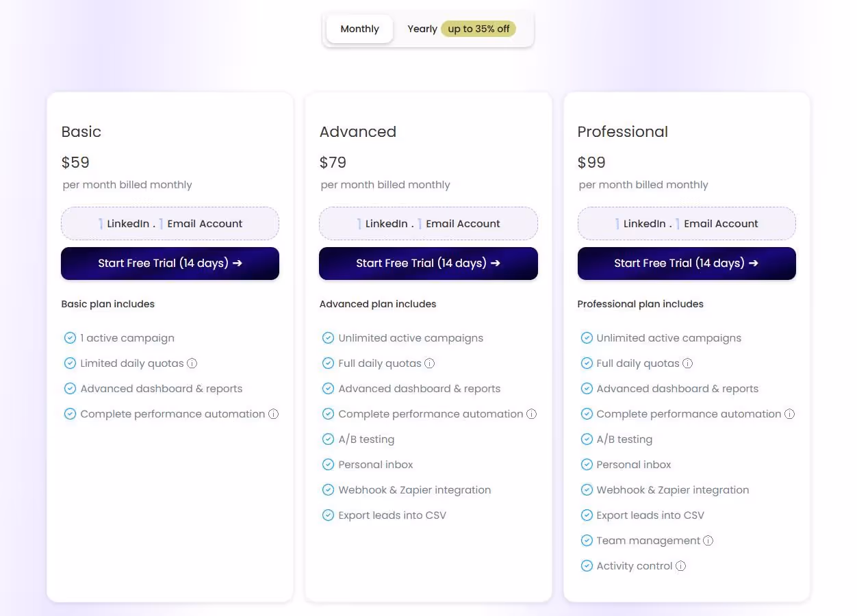Select the Professional plan card heading

point(622,131)
